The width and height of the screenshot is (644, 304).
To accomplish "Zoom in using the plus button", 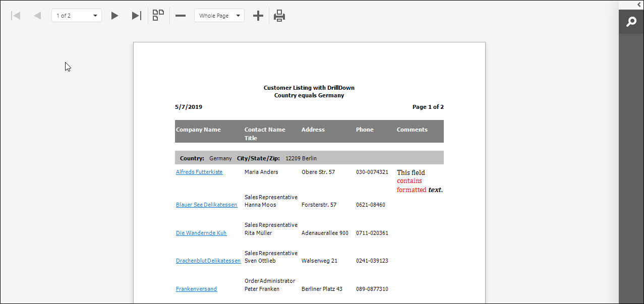I will coord(258,16).
